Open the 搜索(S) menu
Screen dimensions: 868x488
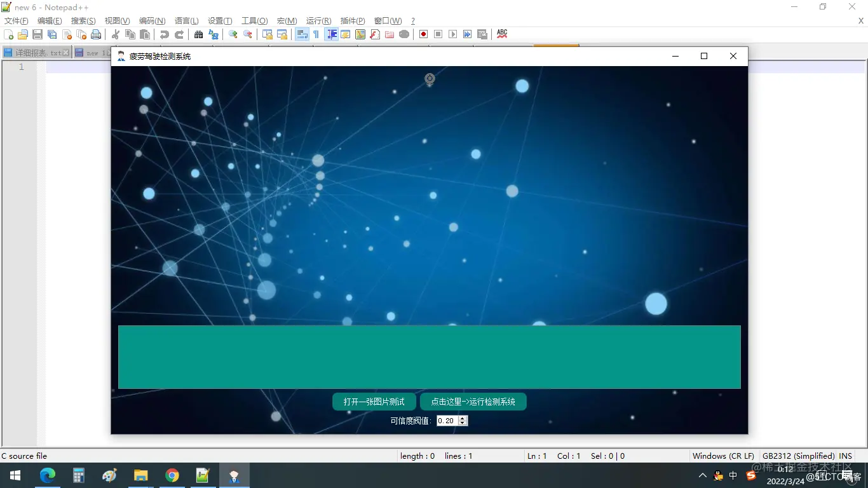click(83, 21)
